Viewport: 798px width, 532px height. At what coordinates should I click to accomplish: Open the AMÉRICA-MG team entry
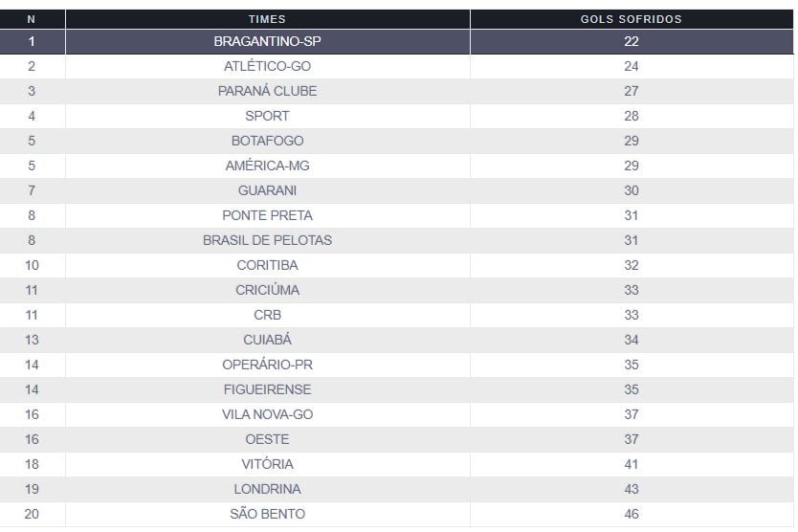tap(267, 166)
